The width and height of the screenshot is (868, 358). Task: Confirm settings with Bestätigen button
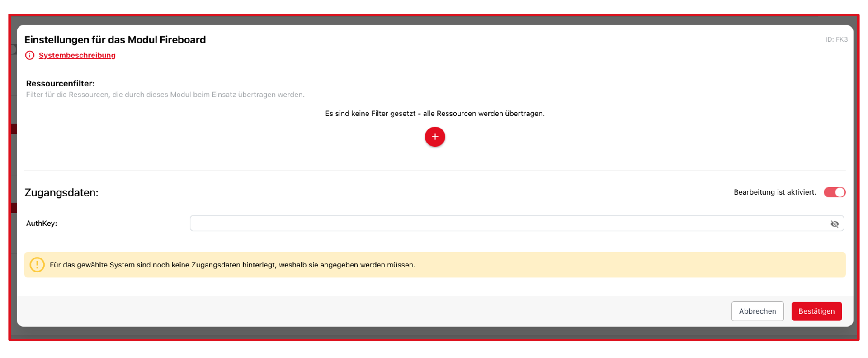(x=816, y=311)
